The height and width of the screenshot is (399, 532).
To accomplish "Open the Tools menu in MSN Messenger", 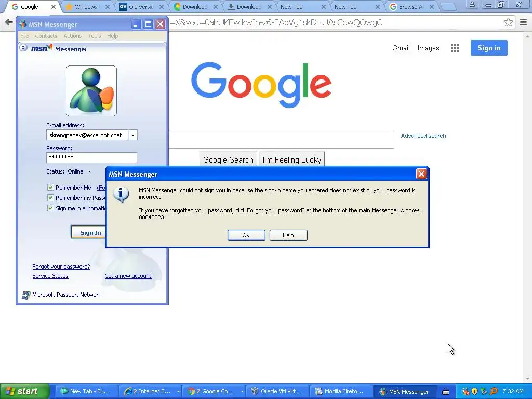I will [x=95, y=36].
